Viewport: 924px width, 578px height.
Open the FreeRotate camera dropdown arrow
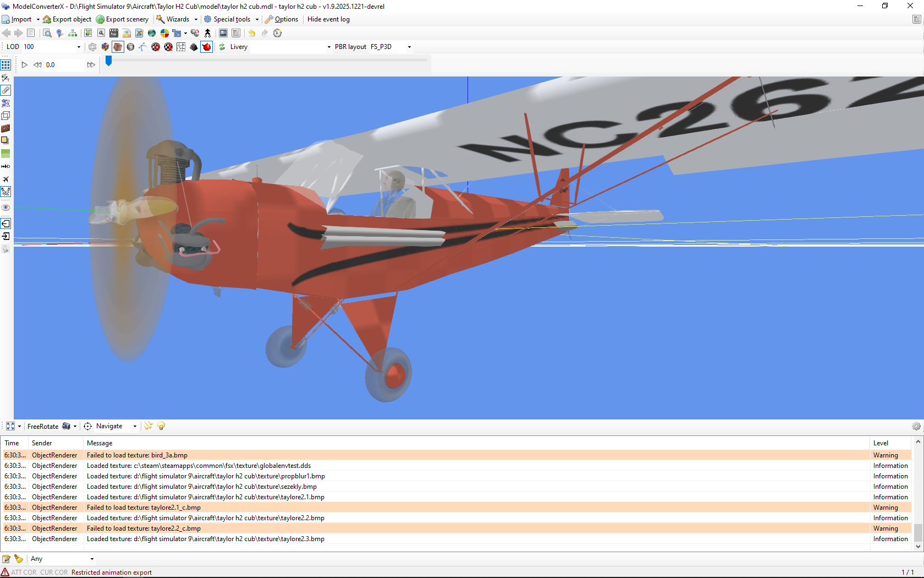click(x=75, y=426)
